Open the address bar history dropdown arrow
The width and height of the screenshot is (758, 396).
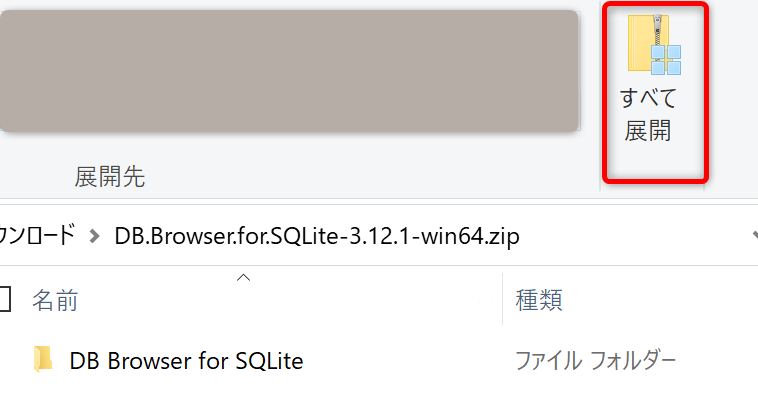755,235
